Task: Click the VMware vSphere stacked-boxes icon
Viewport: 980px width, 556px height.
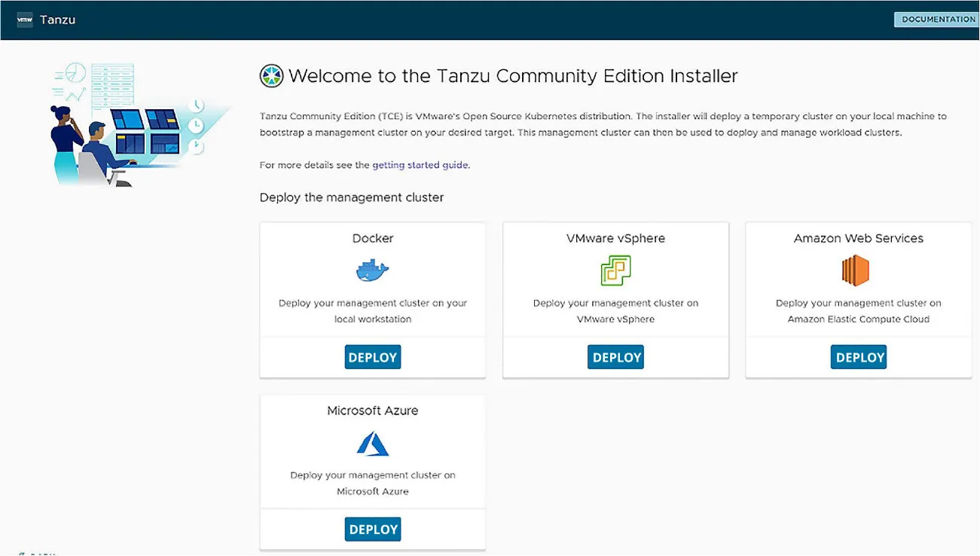Action: click(615, 270)
